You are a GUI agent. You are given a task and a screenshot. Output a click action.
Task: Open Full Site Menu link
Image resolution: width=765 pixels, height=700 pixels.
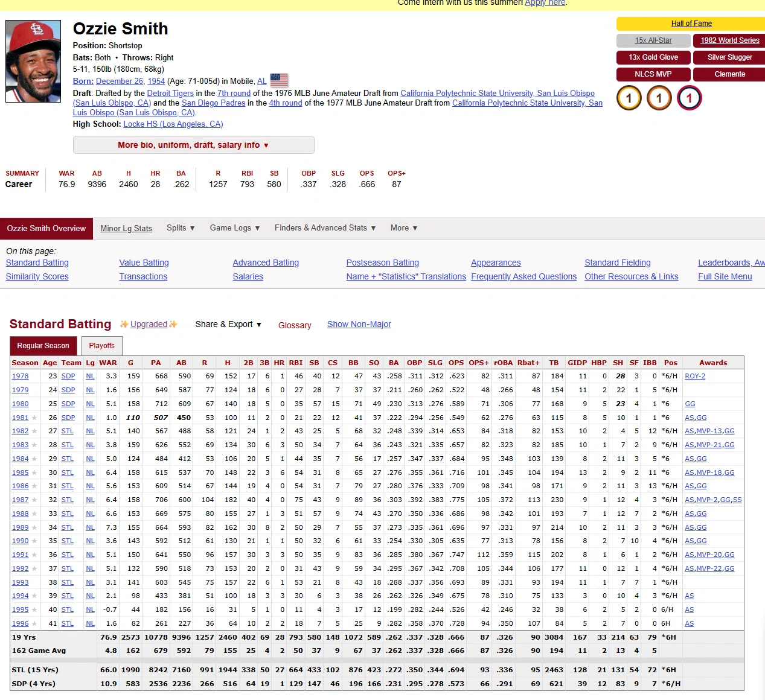[725, 276]
